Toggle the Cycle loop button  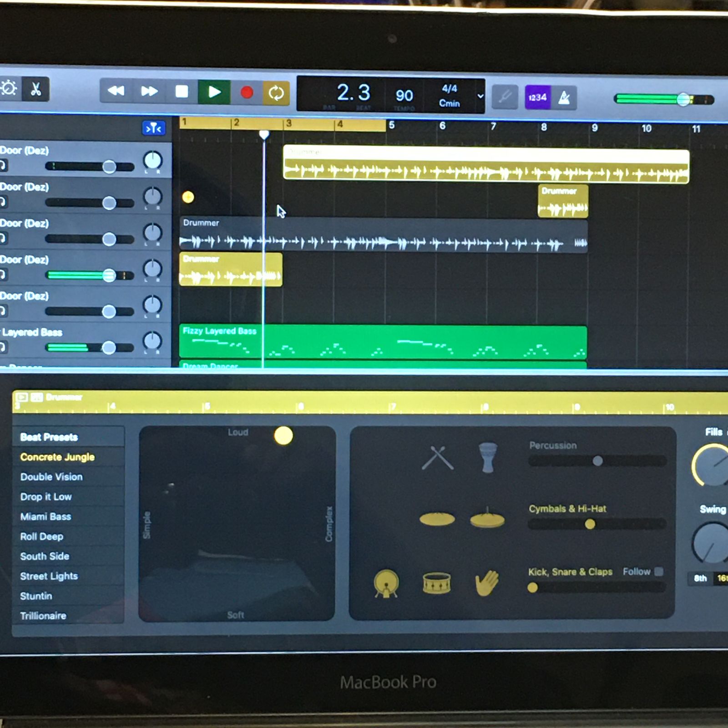276,93
